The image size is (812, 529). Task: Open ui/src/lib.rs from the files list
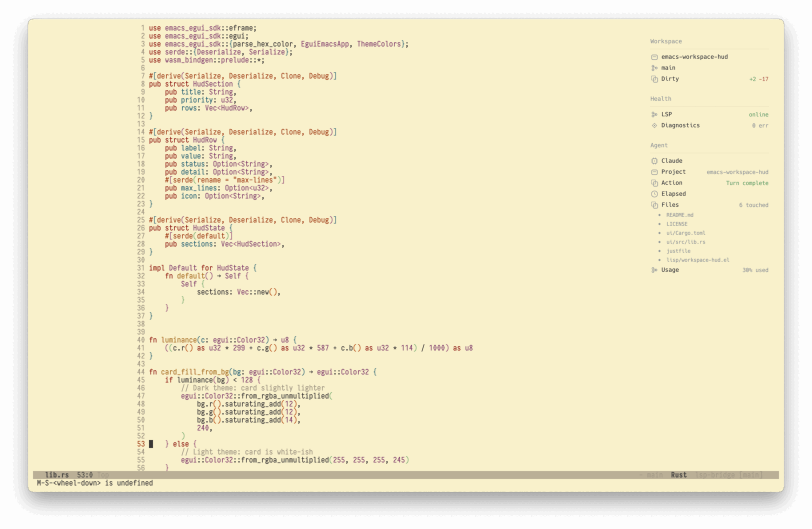[685, 242]
